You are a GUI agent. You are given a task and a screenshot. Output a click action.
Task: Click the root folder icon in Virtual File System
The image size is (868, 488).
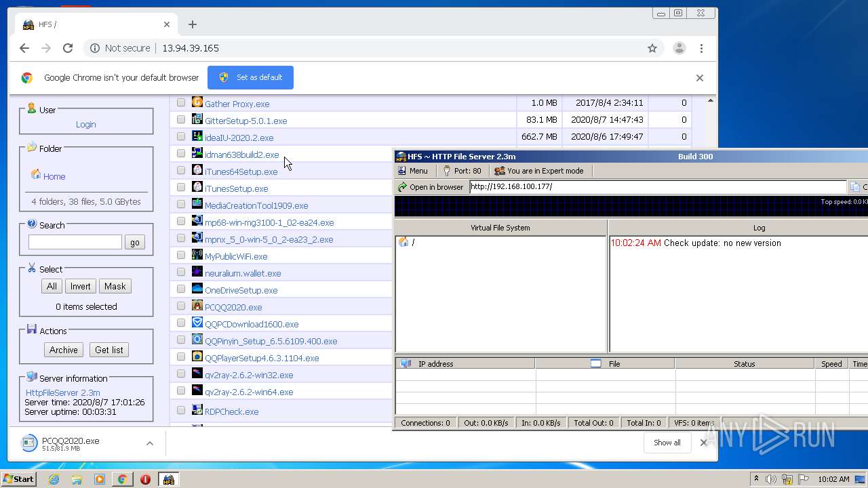[403, 242]
